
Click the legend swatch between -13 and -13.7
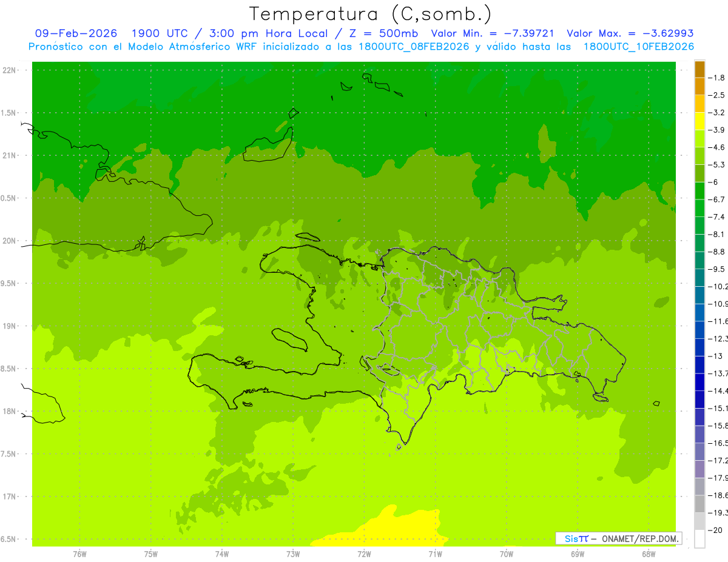point(699,365)
